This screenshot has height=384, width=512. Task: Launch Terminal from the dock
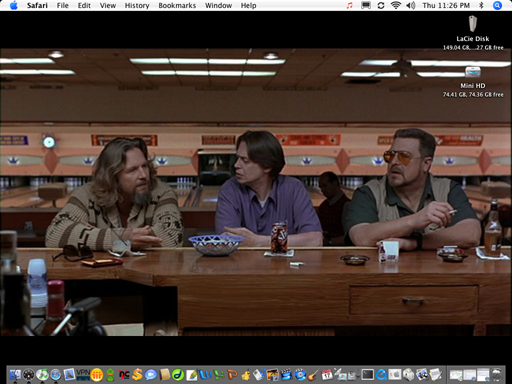[368, 375]
